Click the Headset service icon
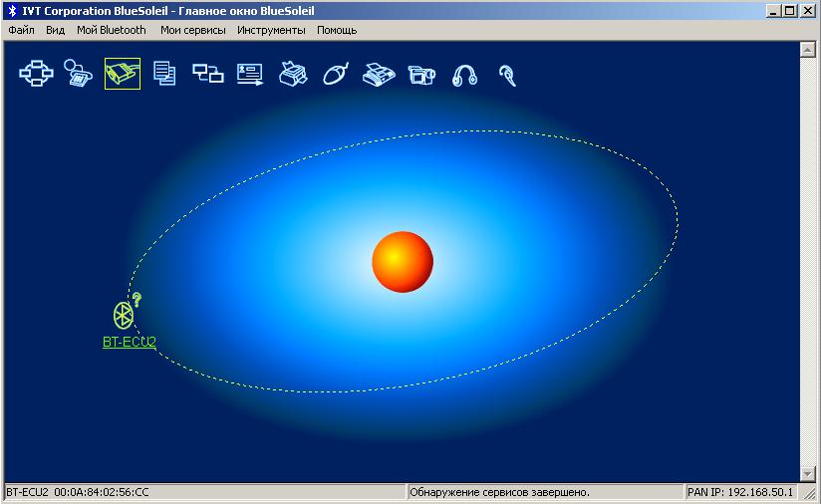Image resolution: width=821 pixels, height=504 pixels. click(x=507, y=75)
